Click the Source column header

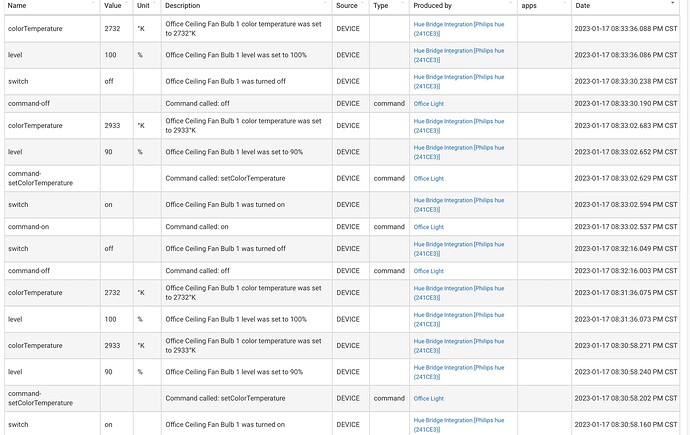347,5
